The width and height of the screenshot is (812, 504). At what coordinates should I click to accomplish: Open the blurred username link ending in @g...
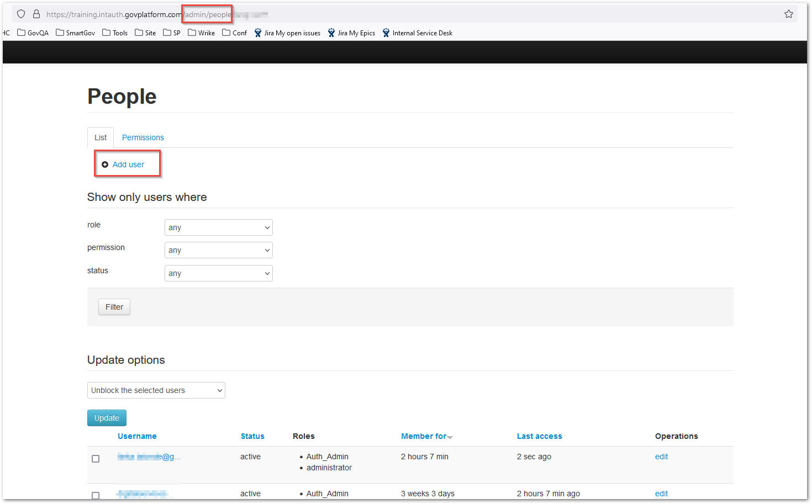(149, 457)
